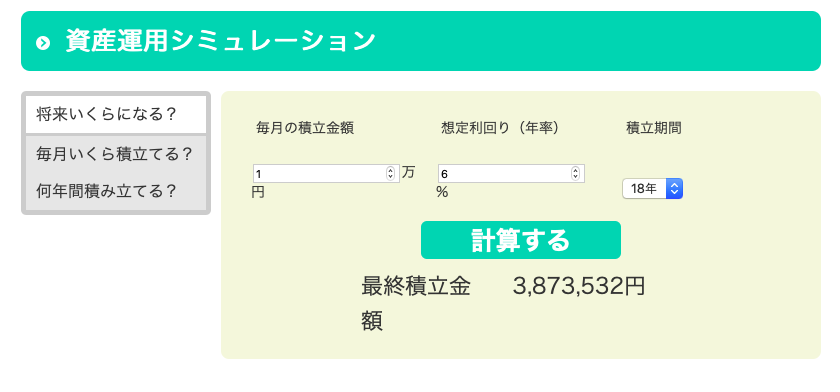Click the 積立期間 label
This screenshot has width=840, height=392.
pyautogui.click(x=654, y=129)
